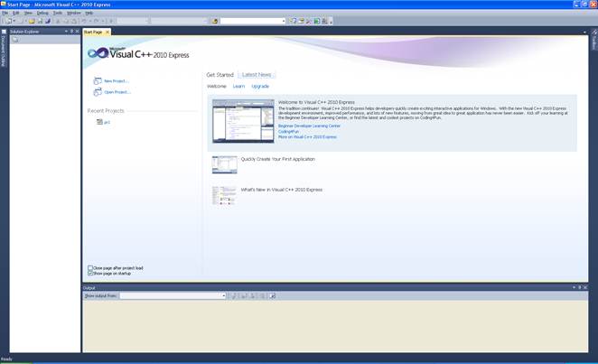
Task: Close the Start Page tab
Action: tap(107, 33)
